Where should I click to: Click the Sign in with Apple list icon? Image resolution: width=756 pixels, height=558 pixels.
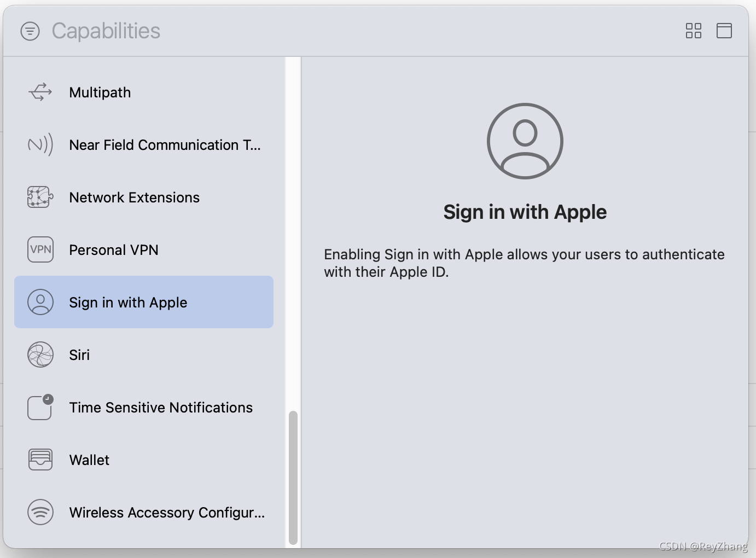[x=40, y=303]
